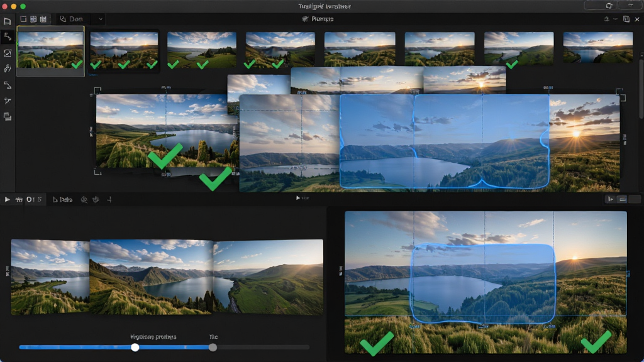Click the top-left crop corner handle on canvas

97,90
